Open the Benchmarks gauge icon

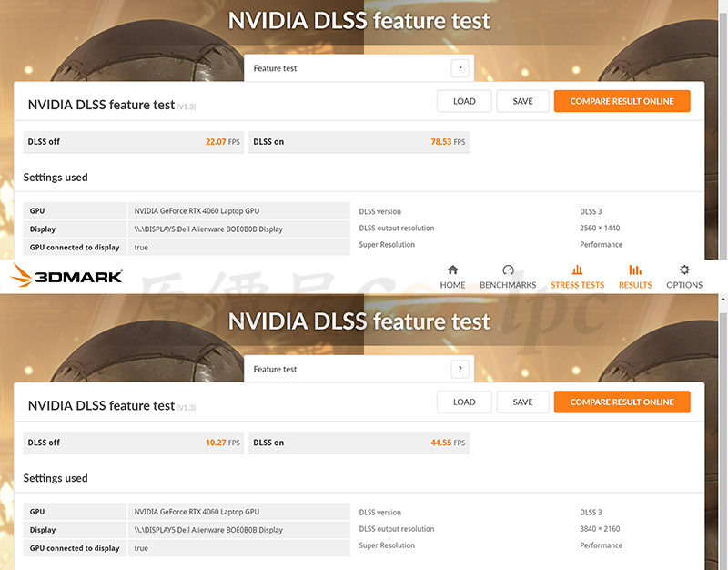pyautogui.click(x=508, y=270)
